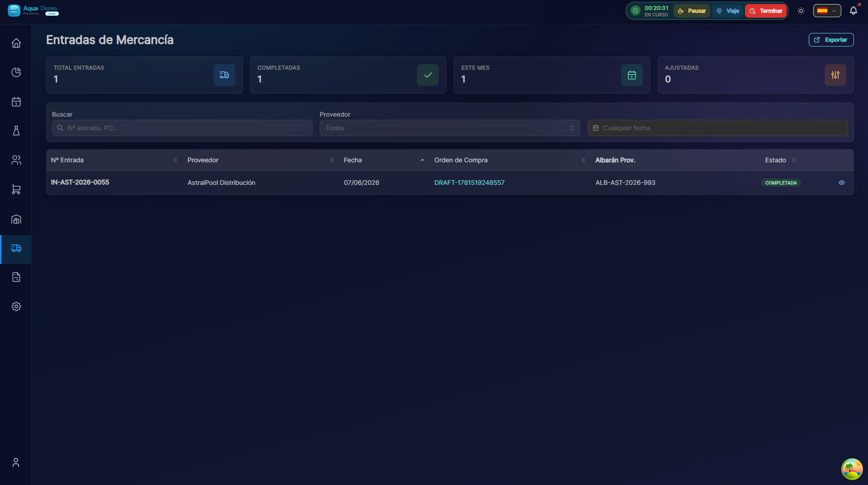This screenshot has width=868, height=485.
Task: Open the lab flask sidebar icon
Action: 16,131
